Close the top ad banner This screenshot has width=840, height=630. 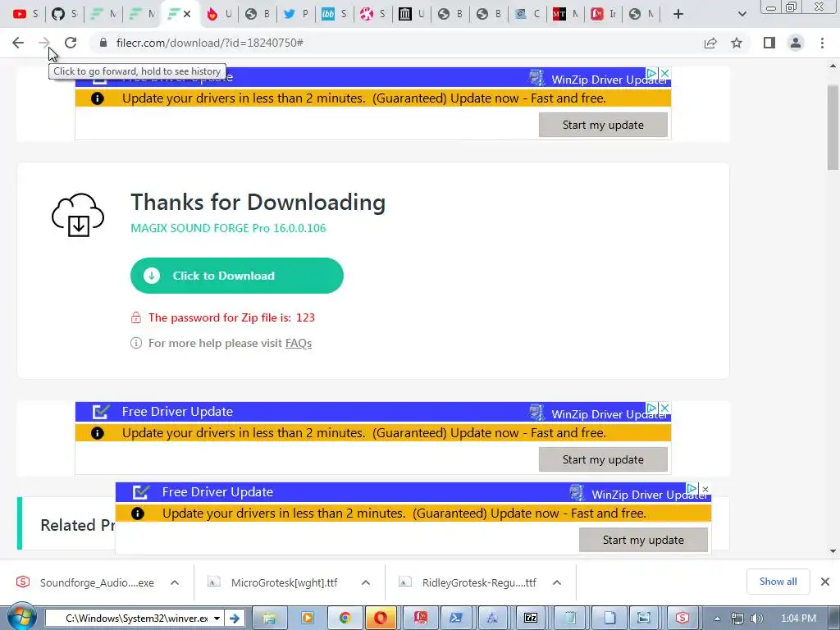coord(664,73)
